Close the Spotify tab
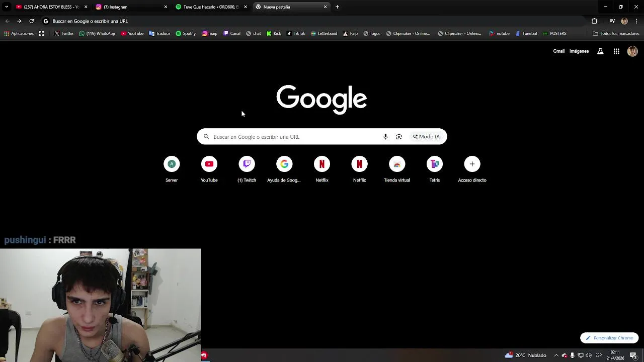The image size is (644, 362). click(x=246, y=7)
